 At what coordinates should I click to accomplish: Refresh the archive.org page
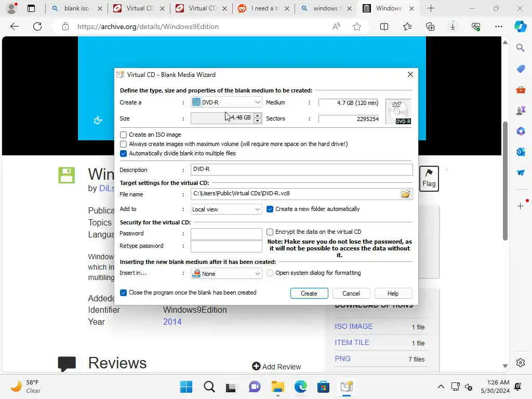[x=37, y=26]
